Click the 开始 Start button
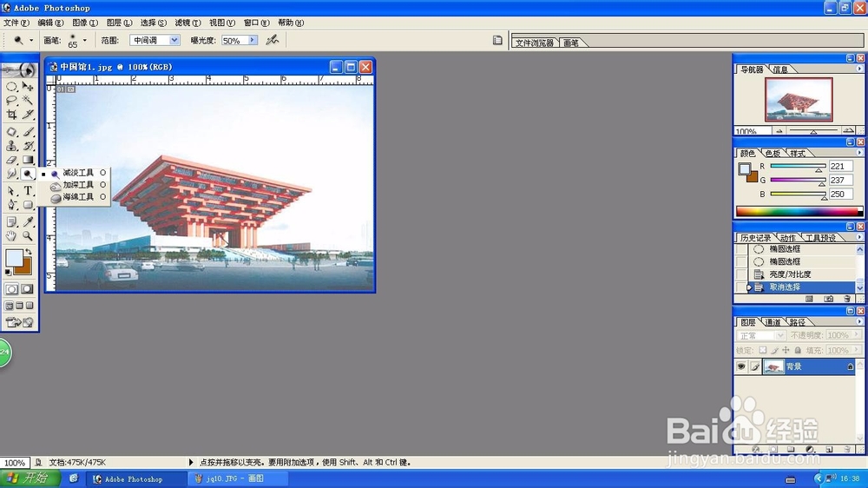The image size is (868, 488). [30, 478]
